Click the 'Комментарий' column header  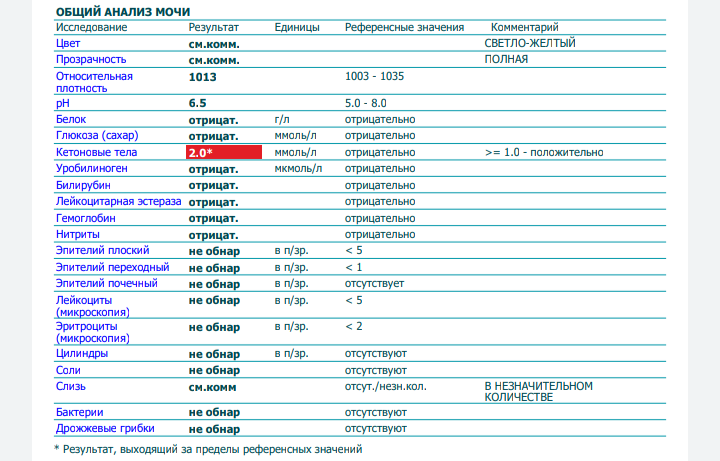click(x=539, y=27)
